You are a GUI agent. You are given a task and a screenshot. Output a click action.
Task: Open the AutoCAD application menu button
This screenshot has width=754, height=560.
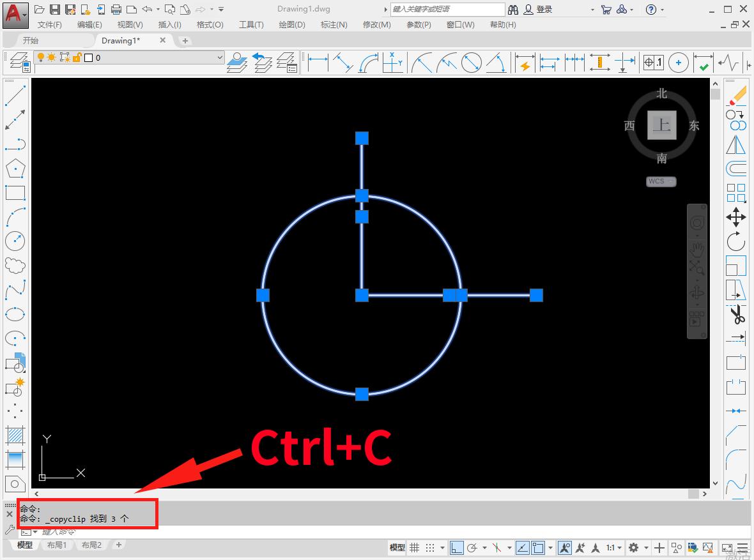[15, 14]
